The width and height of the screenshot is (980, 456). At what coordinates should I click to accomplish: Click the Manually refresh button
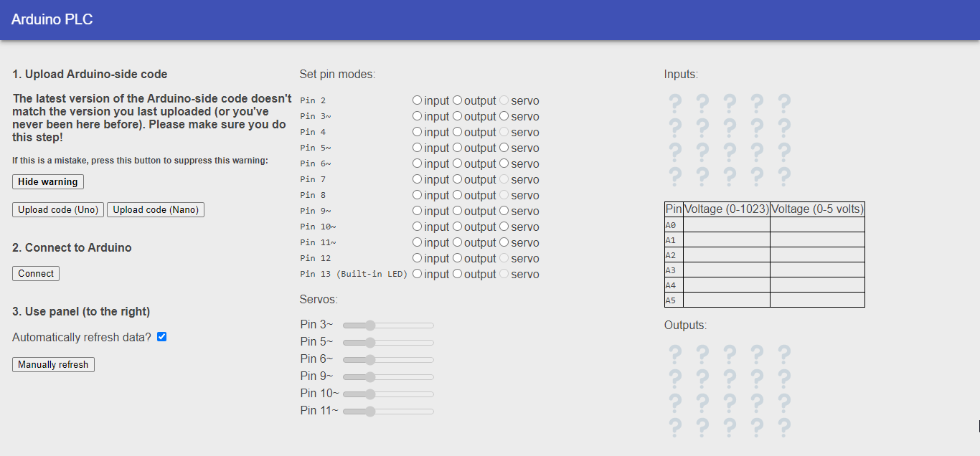(53, 365)
